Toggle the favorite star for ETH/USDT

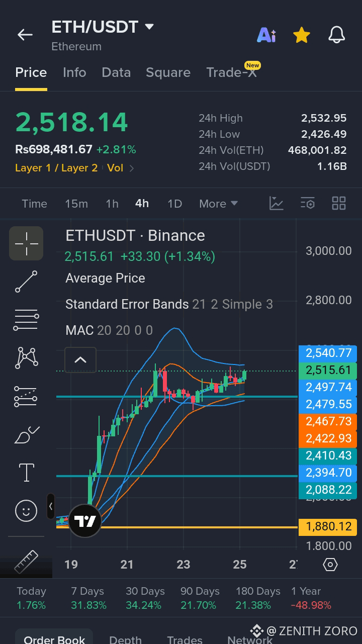coord(301,35)
